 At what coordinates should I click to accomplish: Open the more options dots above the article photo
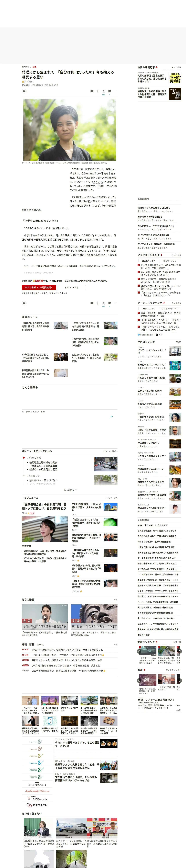115,91
